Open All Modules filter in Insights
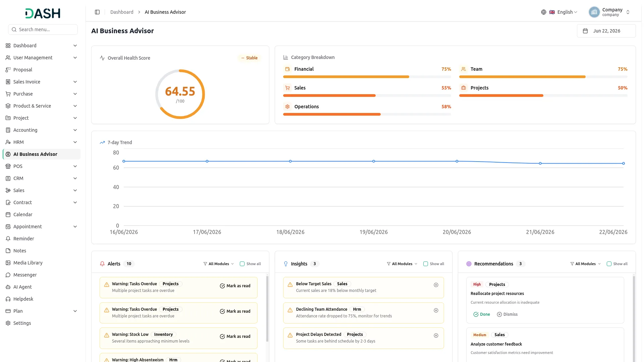 pos(402,264)
